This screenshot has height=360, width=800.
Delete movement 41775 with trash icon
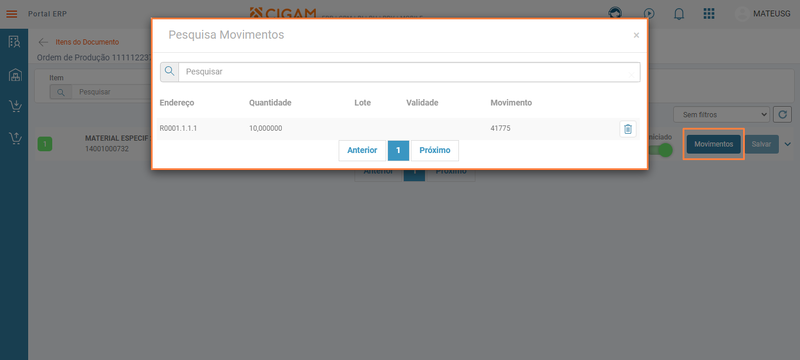tap(628, 129)
